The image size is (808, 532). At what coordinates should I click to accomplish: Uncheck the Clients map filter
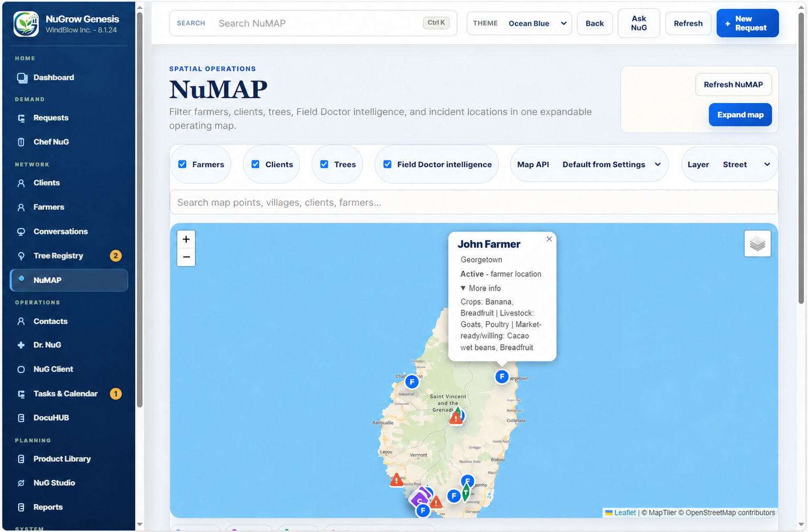click(x=255, y=164)
